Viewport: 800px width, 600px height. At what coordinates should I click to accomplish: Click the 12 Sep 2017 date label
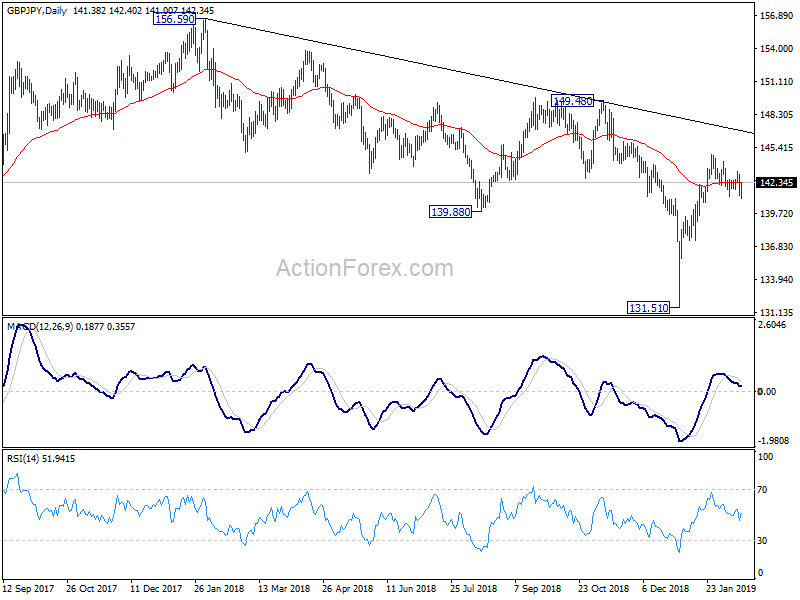point(28,588)
